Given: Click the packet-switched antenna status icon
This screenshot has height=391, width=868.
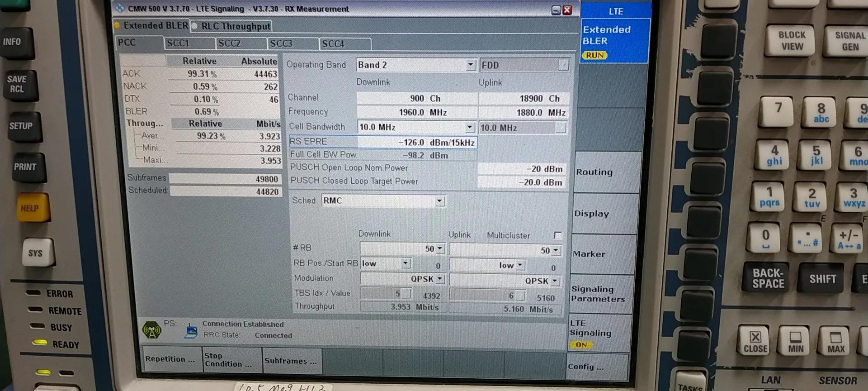Looking at the screenshot, I should (x=151, y=330).
